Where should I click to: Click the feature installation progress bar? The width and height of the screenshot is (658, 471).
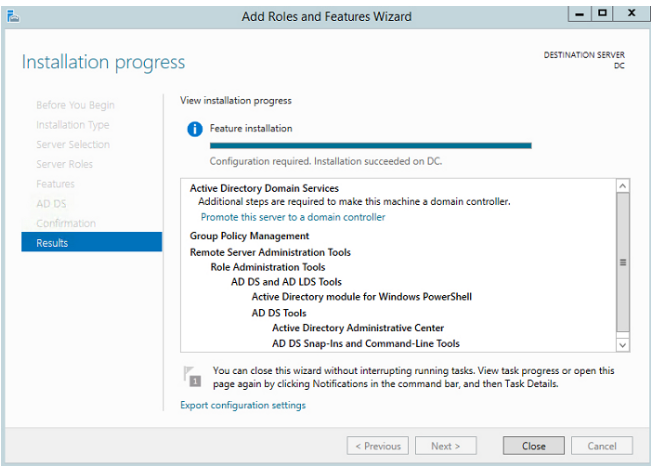[x=371, y=146]
